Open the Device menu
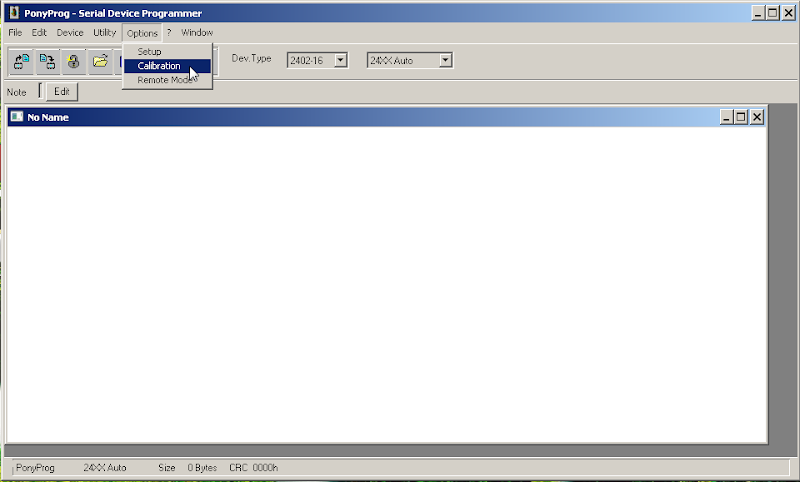This screenshot has width=800, height=482. pos(70,33)
